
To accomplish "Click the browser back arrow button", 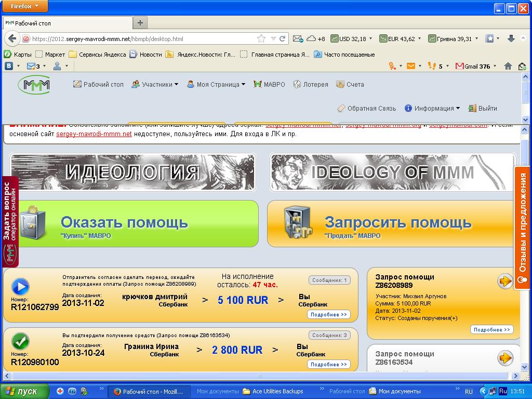I will point(12,38).
